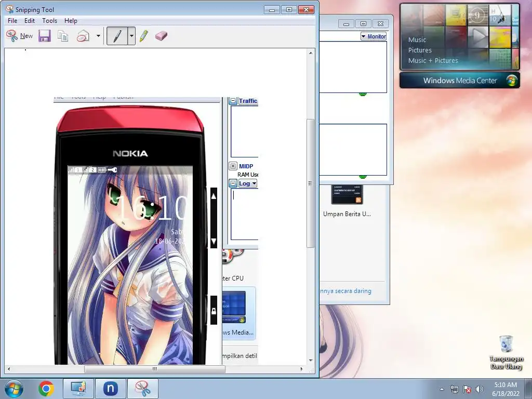Click the New snip scissors icon
Screen dimensions: 532x399
[x=11, y=36]
